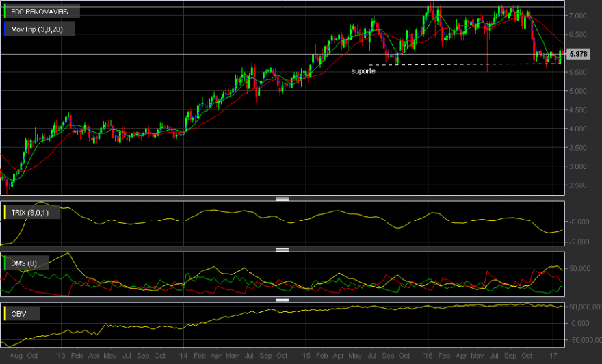602x364 pixels.
Task: Grab the splitter handle above the TRIX panel
Action: (x=282, y=199)
